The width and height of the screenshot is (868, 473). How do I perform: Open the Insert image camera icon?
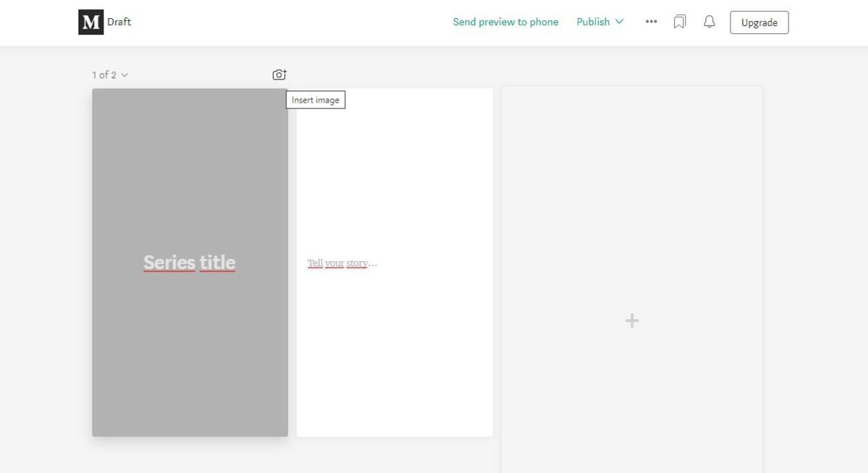(278, 73)
